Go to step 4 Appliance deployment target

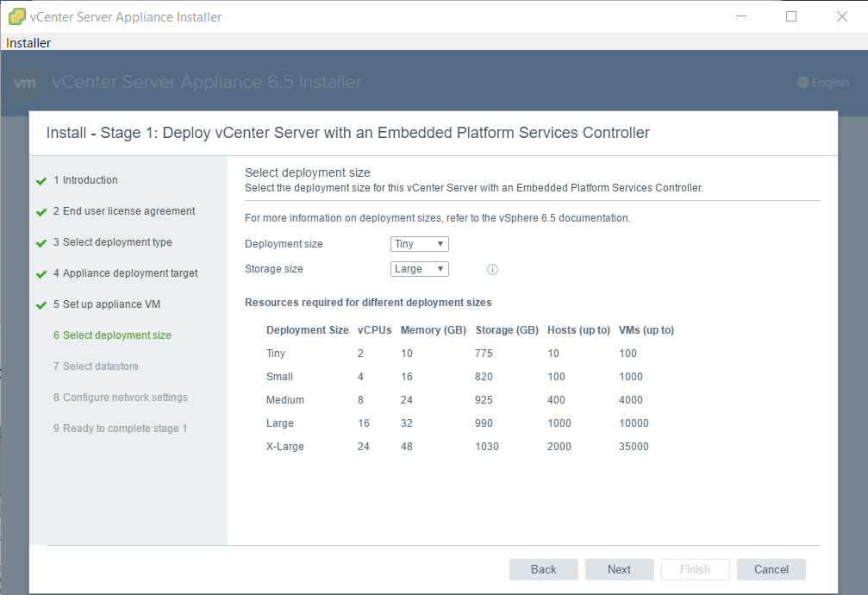[125, 273]
